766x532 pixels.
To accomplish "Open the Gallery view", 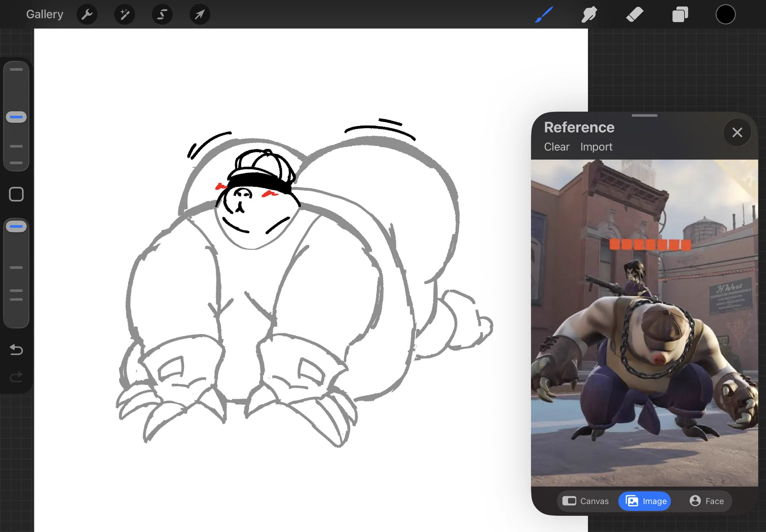I will (45, 14).
